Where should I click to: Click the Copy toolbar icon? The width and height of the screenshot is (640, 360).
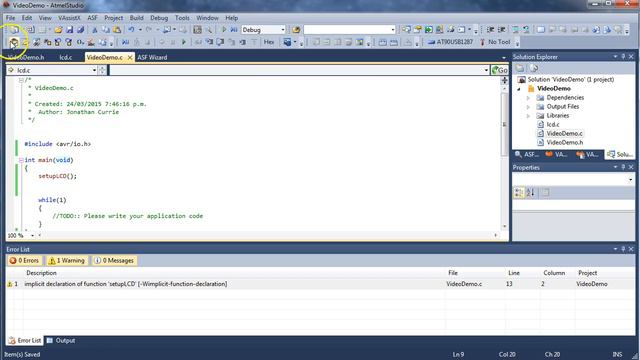point(106,30)
